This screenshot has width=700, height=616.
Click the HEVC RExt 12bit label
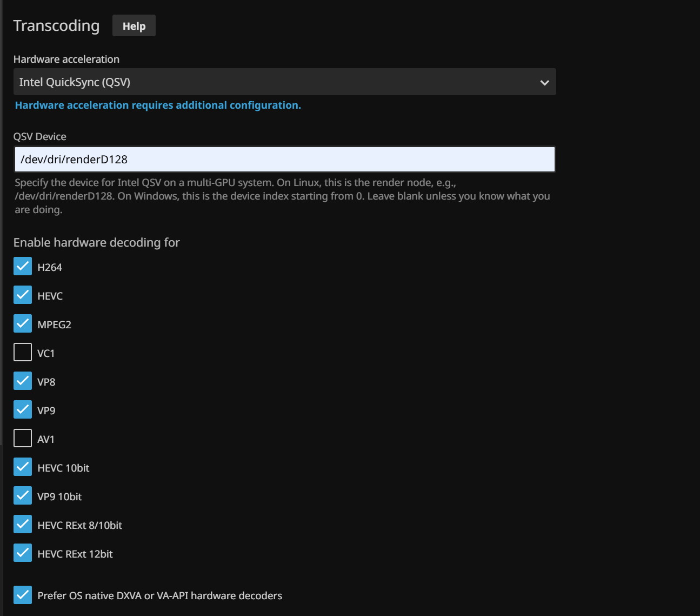[x=75, y=554]
